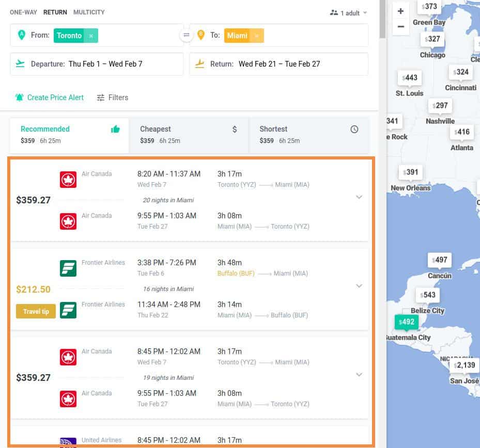
Task: Click the $443 St. Louis map price marker
Action: 410,77
